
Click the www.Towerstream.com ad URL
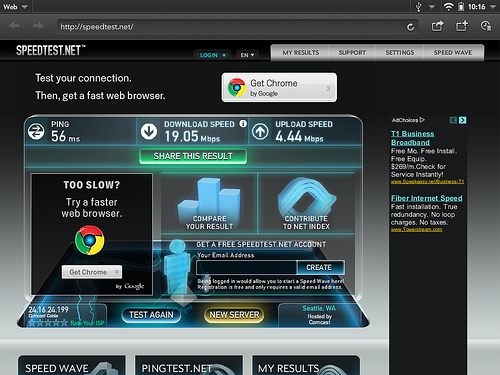[x=417, y=229]
